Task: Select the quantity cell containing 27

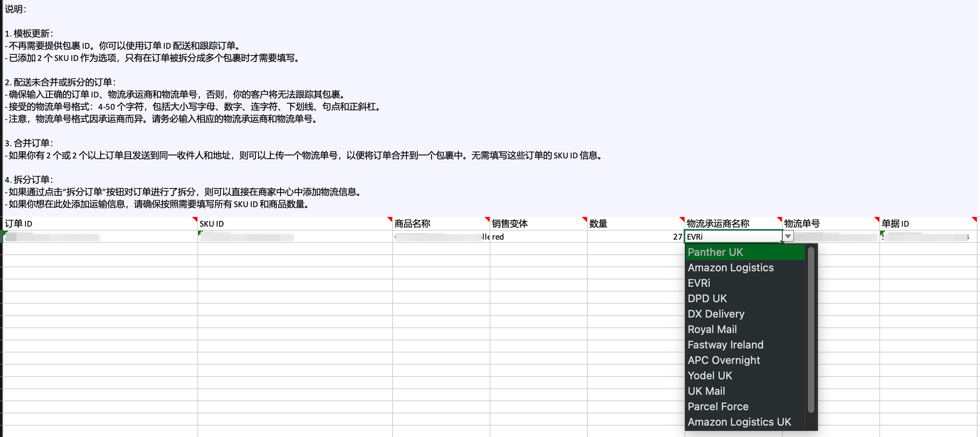Action: (635, 237)
